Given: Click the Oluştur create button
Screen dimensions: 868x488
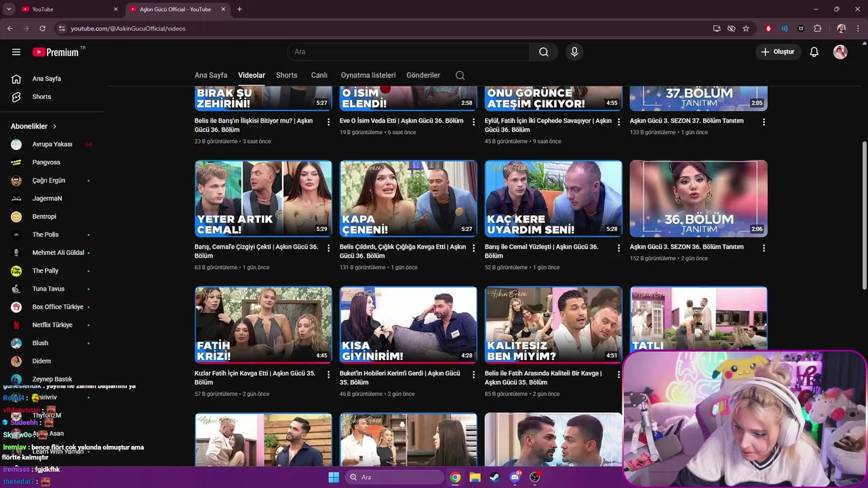Looking at the screenshot, I should (x=778, y=52).
